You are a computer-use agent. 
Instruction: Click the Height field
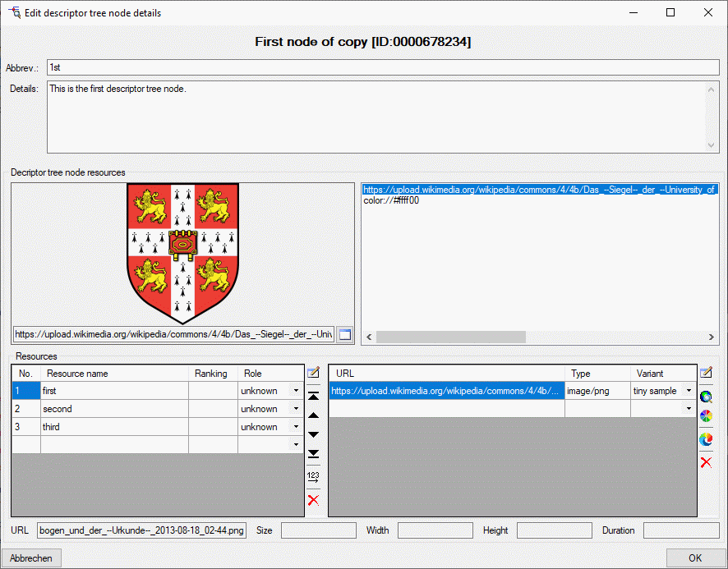555,530
